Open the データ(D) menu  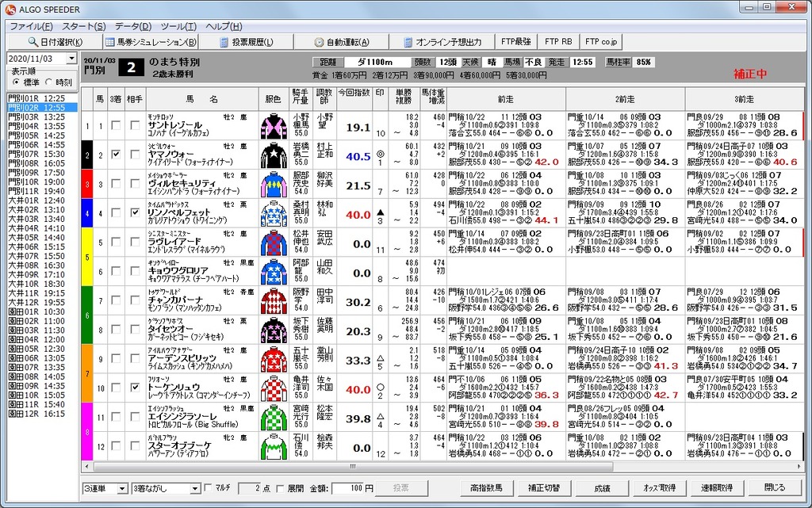coord(133,26)
